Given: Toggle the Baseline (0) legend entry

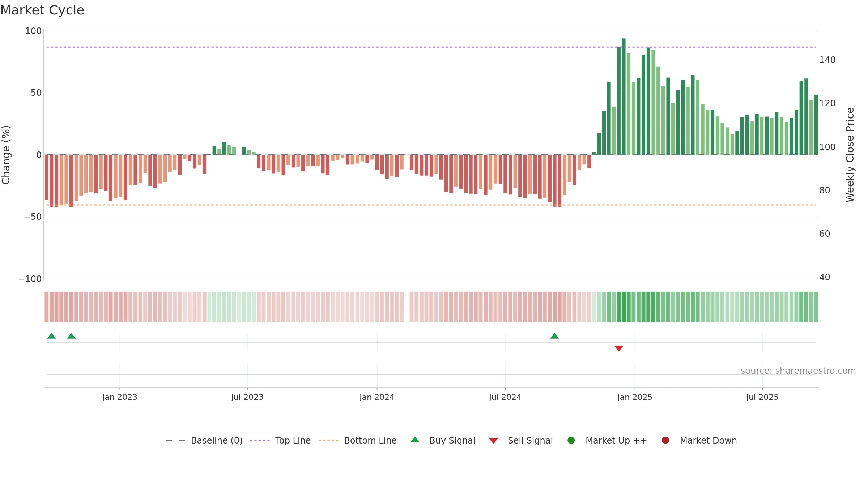Looking at the screenshot, I should 204,440.
